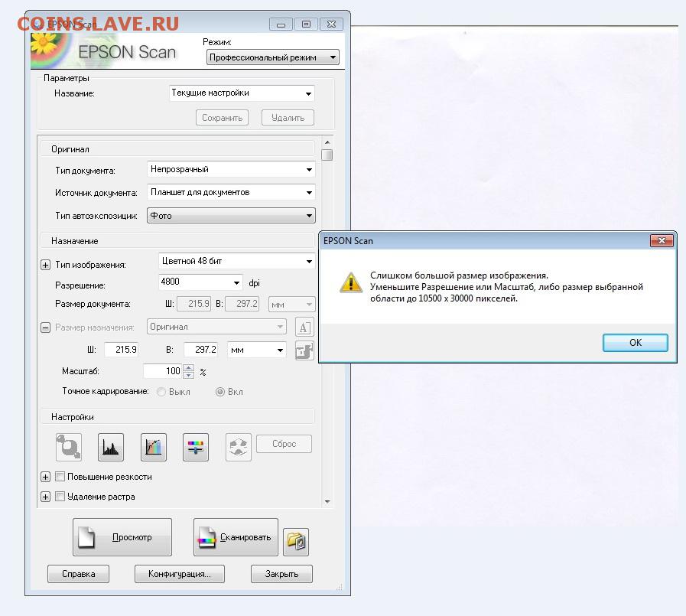
Task: Click OK in the error dialog
Action: click(x=636, y=342)
